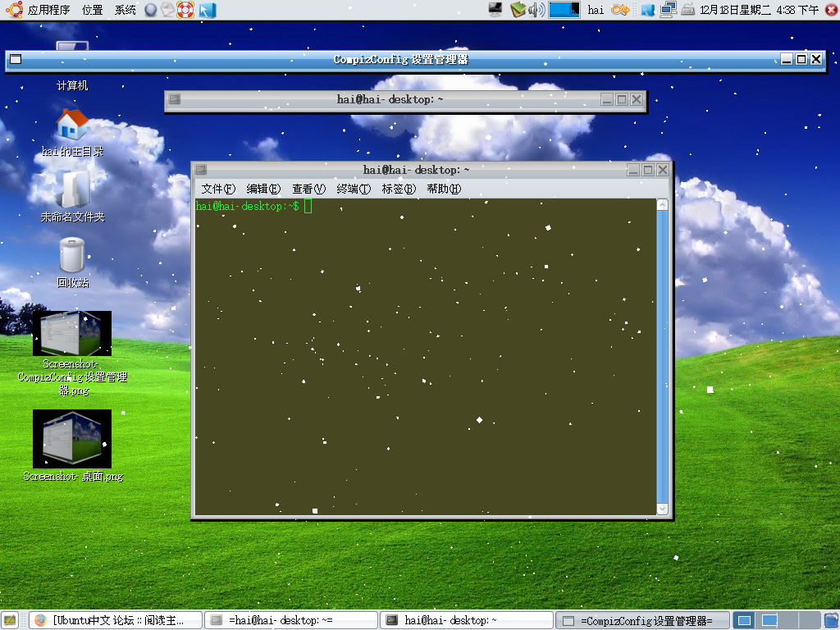Minimize the front terminal window

[x=633, y=170]
